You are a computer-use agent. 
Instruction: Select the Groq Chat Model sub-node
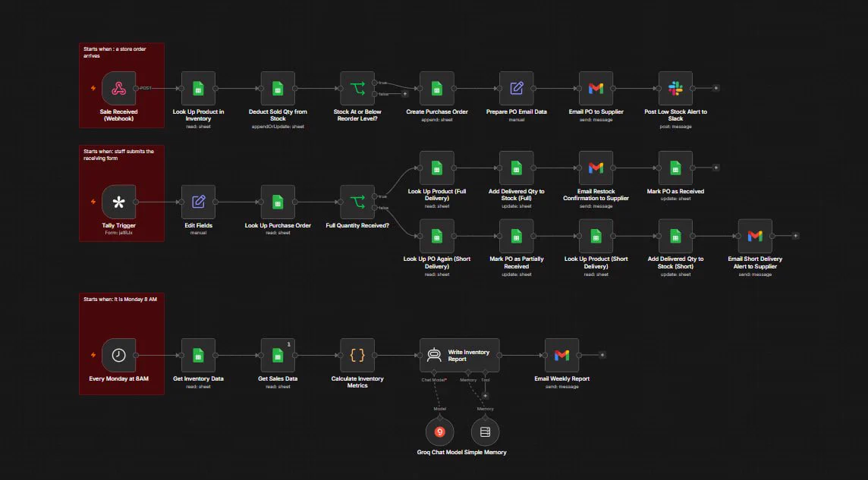[x=439, y=432]
